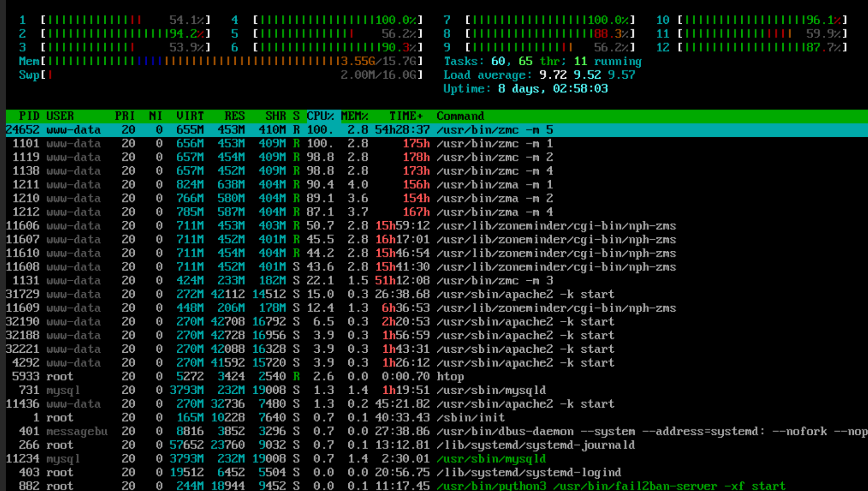Select systemd-logind process 403
Screen dimensions: 868x491
(436, 472)
